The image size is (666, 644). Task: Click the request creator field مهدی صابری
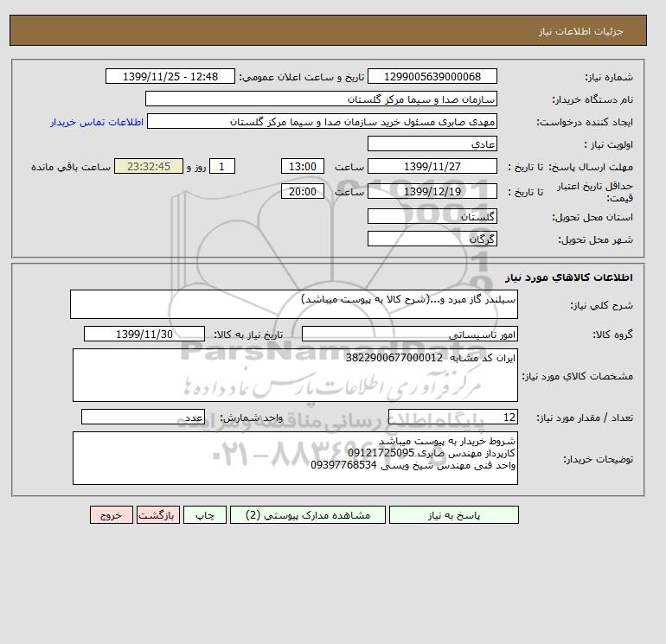(322, 121)
